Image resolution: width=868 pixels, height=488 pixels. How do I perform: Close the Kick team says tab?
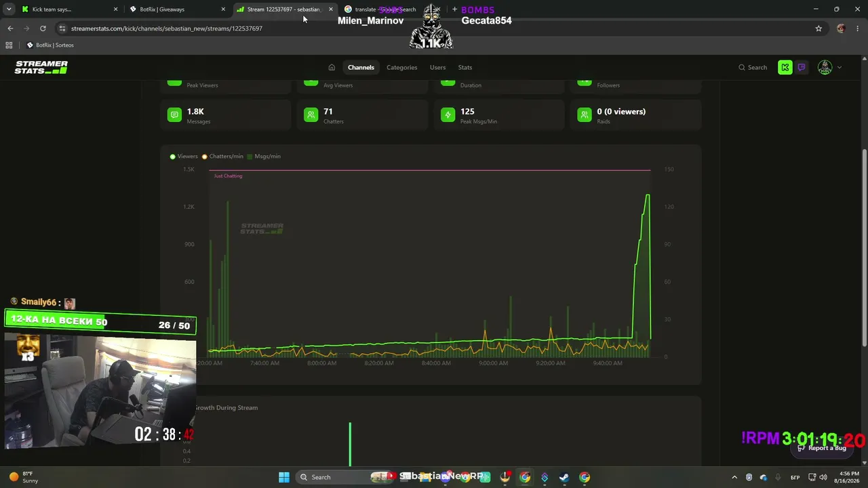[x=115, y=9]
